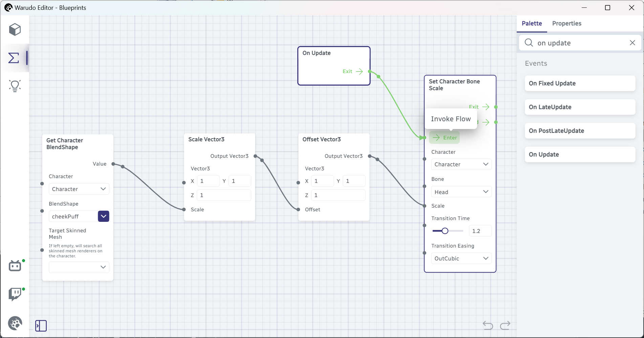The height and width of the screenshot is (338, 644).
Task: Open the Bilibili integration icon
Action: pyautogui.click(x=15, y=266)
